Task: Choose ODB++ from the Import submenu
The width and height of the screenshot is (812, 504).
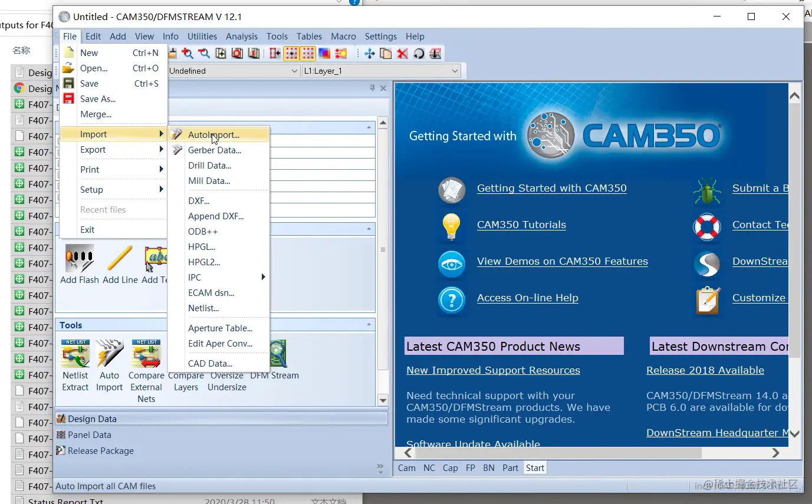Action: [x=219, y=232]
